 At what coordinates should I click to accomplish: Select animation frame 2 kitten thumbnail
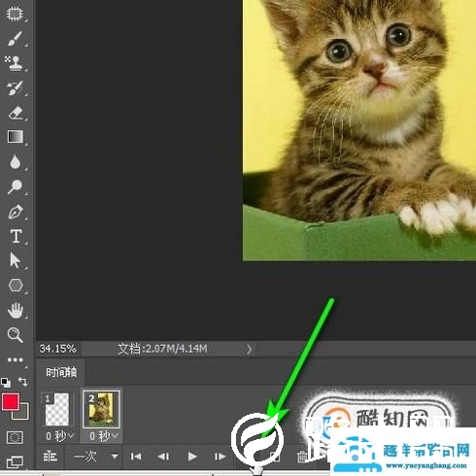[x=101, y=409]
